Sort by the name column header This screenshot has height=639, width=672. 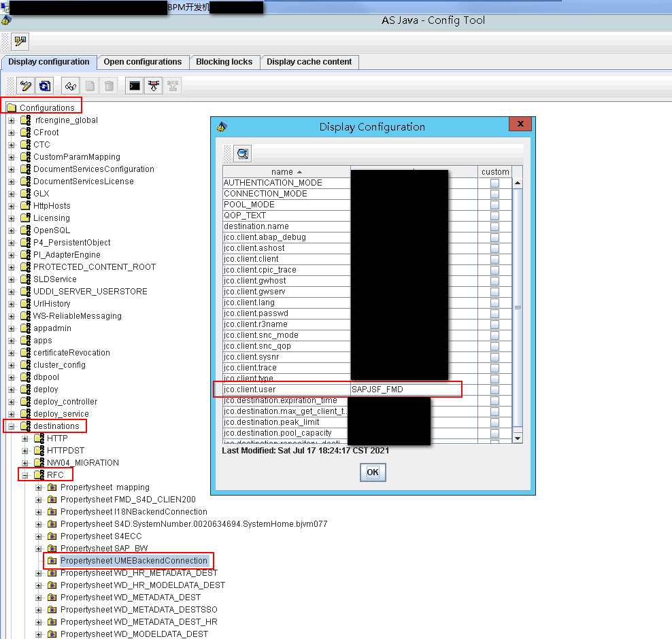coord(286,172)
